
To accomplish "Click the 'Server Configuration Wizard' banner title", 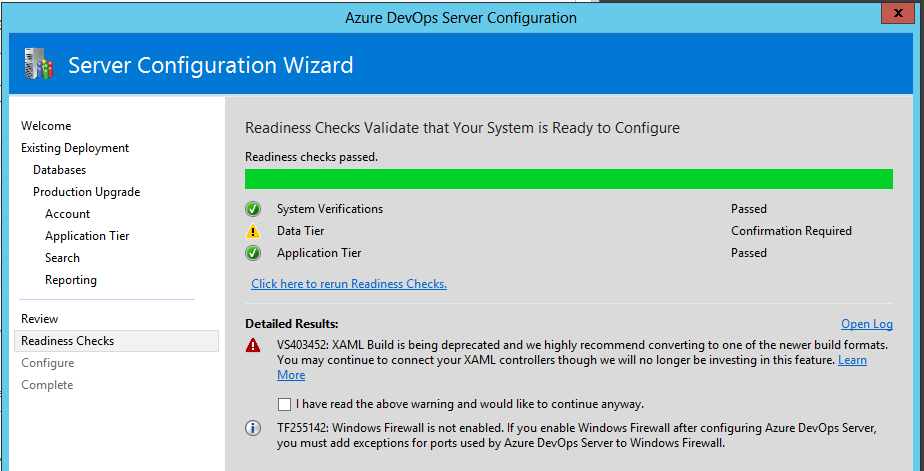I will (211, 65).
